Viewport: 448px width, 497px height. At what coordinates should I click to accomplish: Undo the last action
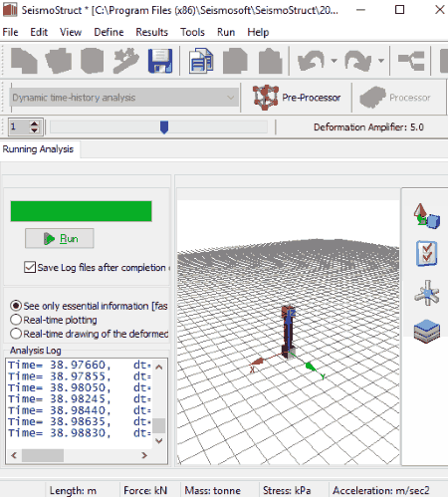(x=311, y=61)
